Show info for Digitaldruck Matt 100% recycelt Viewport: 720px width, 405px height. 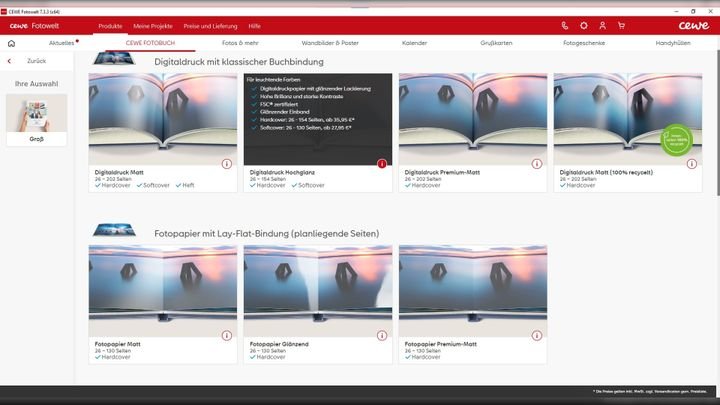(692, 164)
